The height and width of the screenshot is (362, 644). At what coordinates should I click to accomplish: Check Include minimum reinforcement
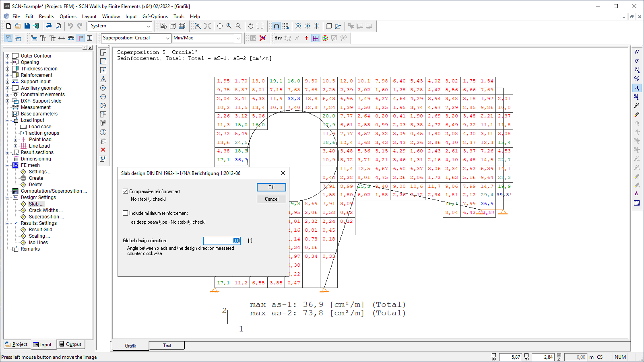[126, 213]
